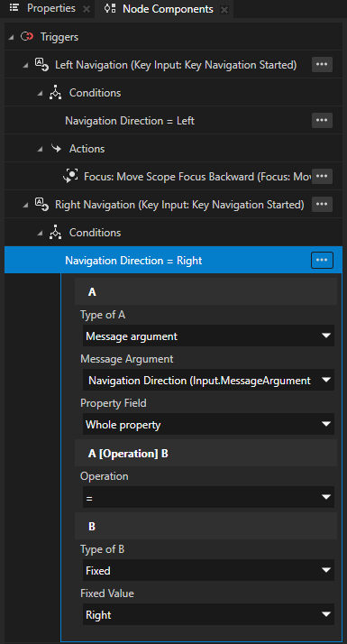
Task: Open options for Navigation Direction = Left
Action: (322, 120)
